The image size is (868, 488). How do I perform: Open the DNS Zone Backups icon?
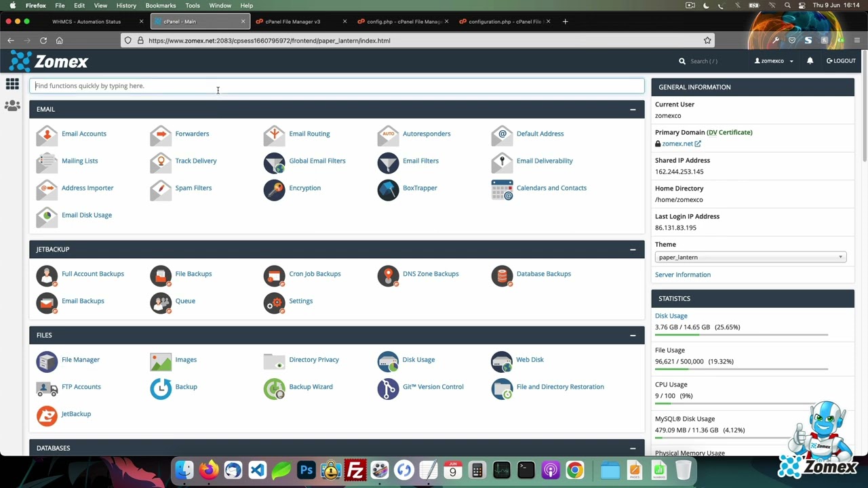click(389, 275)
